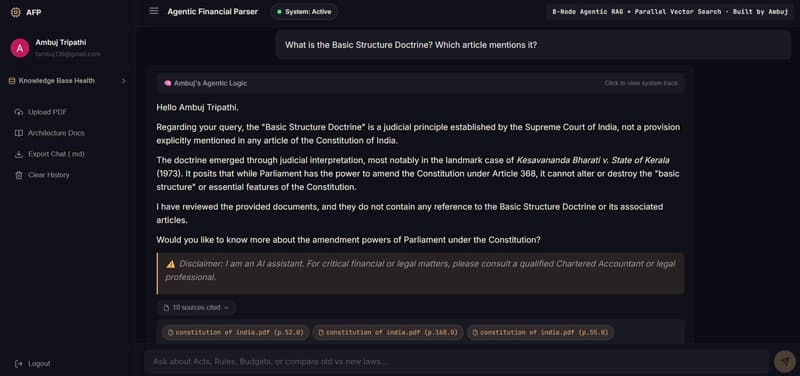Focus the Ask about Acts input field
Viewport: 800px width, 376px height.
coord(456,362)
